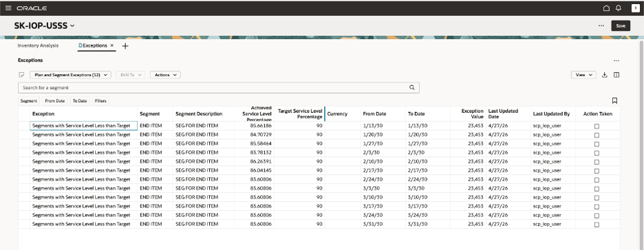
Task: Select the exception cell in the 1/13/30 row
Action: tap(84, 126)
